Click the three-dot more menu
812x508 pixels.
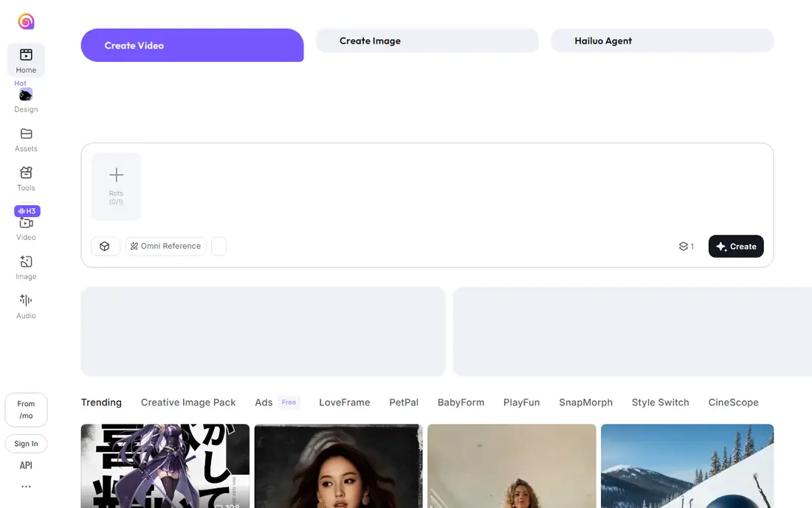pyautogui.click(x=26, y=487)
